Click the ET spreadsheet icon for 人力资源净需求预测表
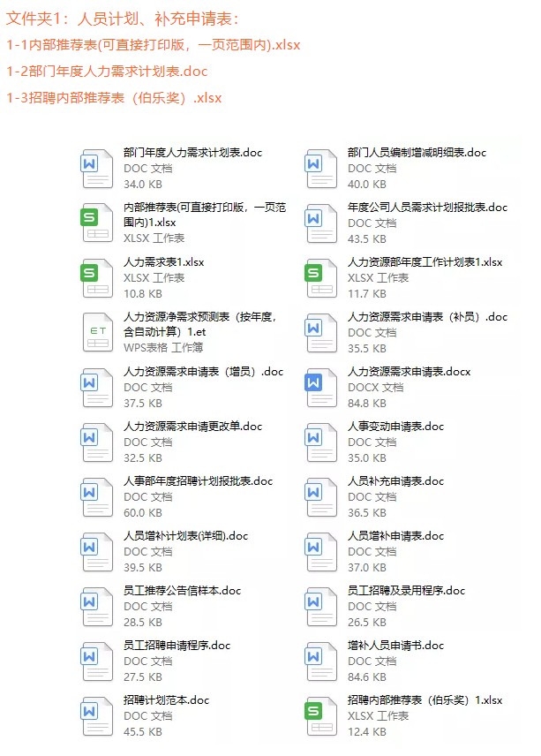 click(x=98, y=332)
